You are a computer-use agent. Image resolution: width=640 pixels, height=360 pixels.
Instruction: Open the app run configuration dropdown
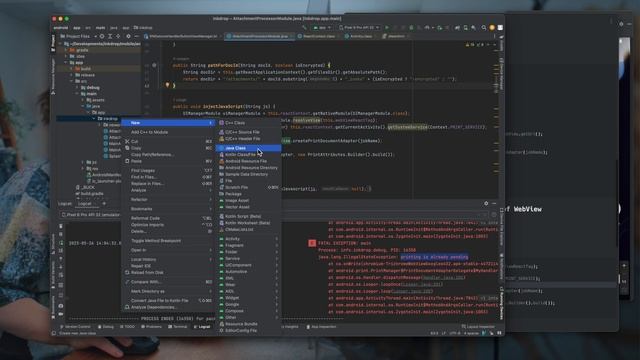322,28
